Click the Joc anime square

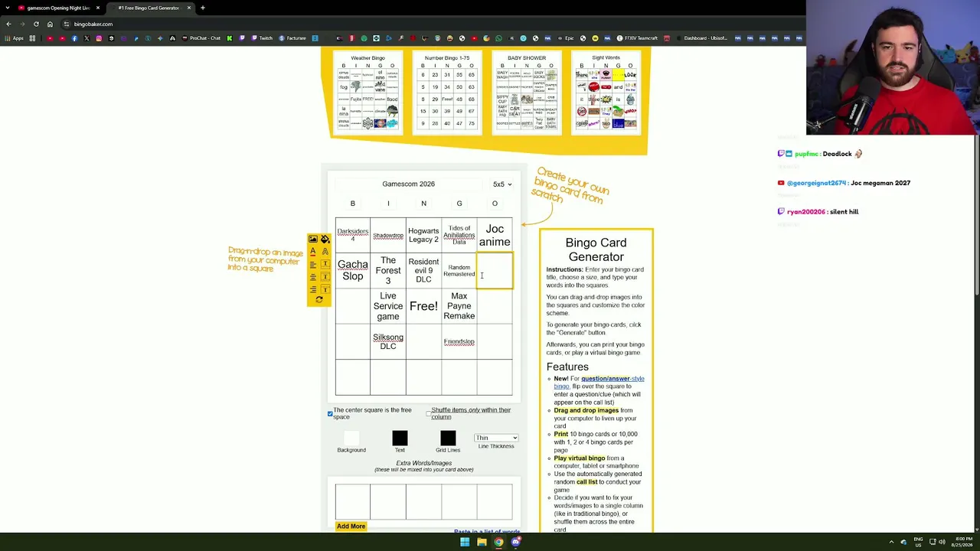(x=495, y=235)
